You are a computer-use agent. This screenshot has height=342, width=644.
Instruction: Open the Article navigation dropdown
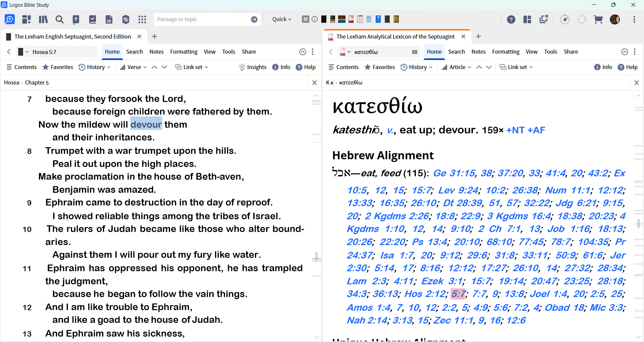coord(457,67)
